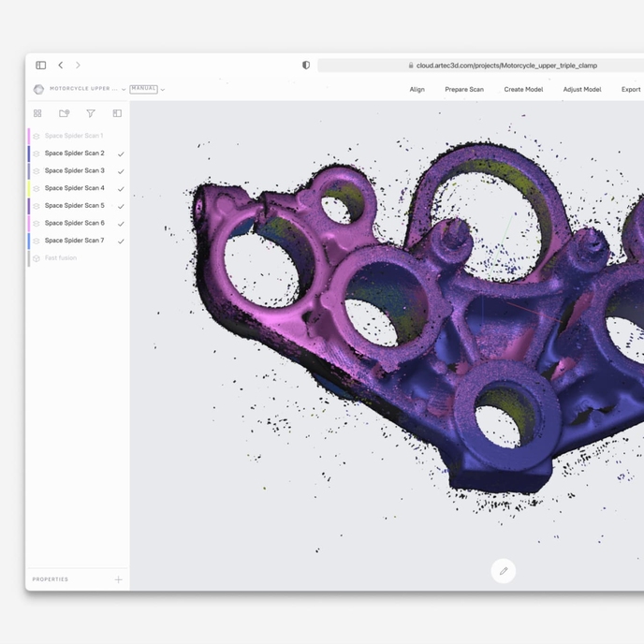Expand the Properties panel with plus icon
The height and width of the screenshot is (644, 644).
[118, 579]
